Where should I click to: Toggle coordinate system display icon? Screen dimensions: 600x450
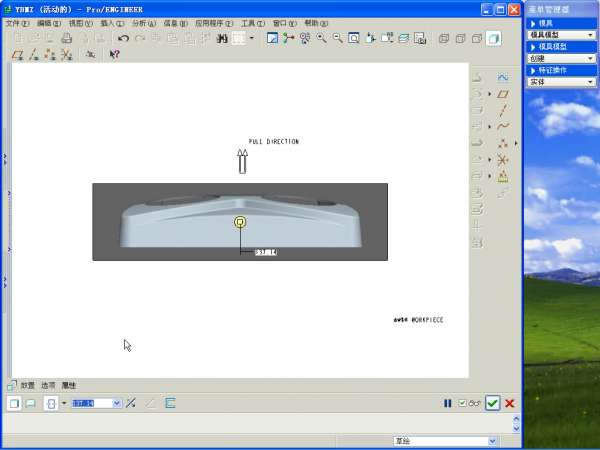click(67, 54)
